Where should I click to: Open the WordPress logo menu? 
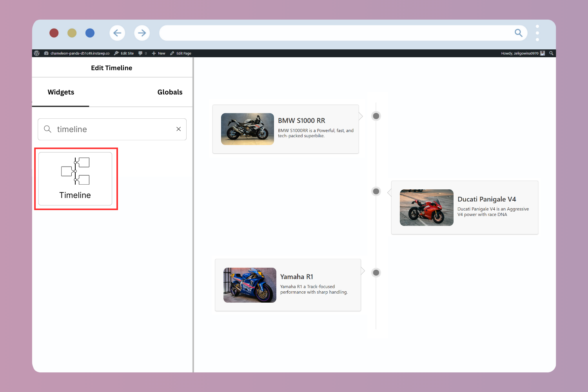pos(37,53)
